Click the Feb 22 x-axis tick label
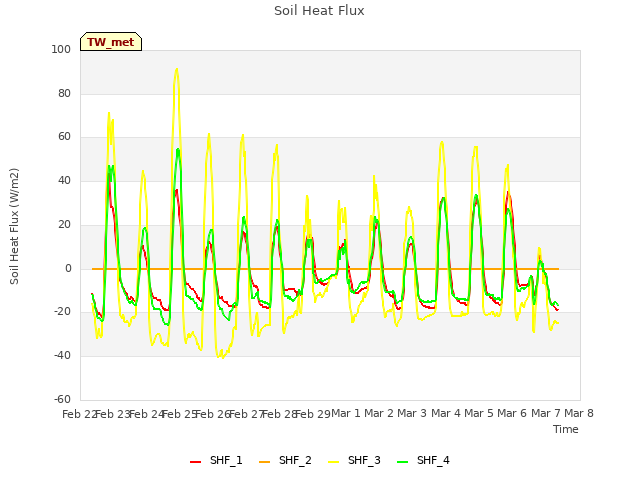 [x=80, y=414]
